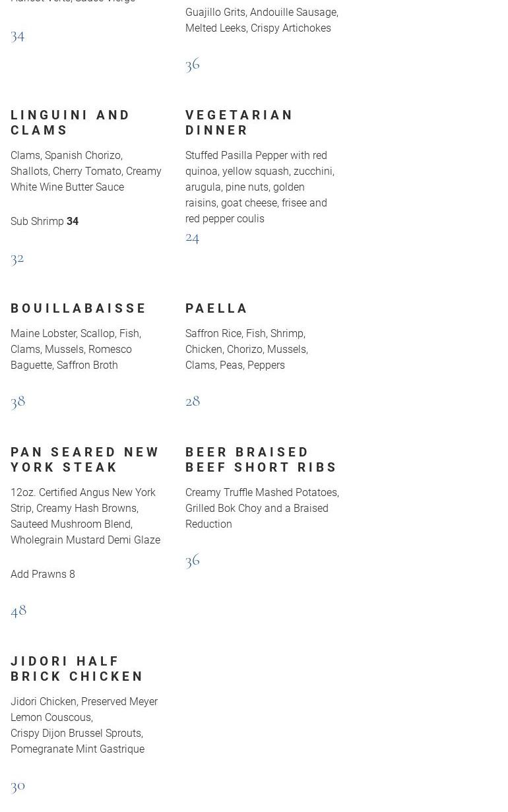Viewport: 508px width, 812px height.
Task: Click the 24 price of the Vegetarian Dinner
Action: tap(192, 237)
